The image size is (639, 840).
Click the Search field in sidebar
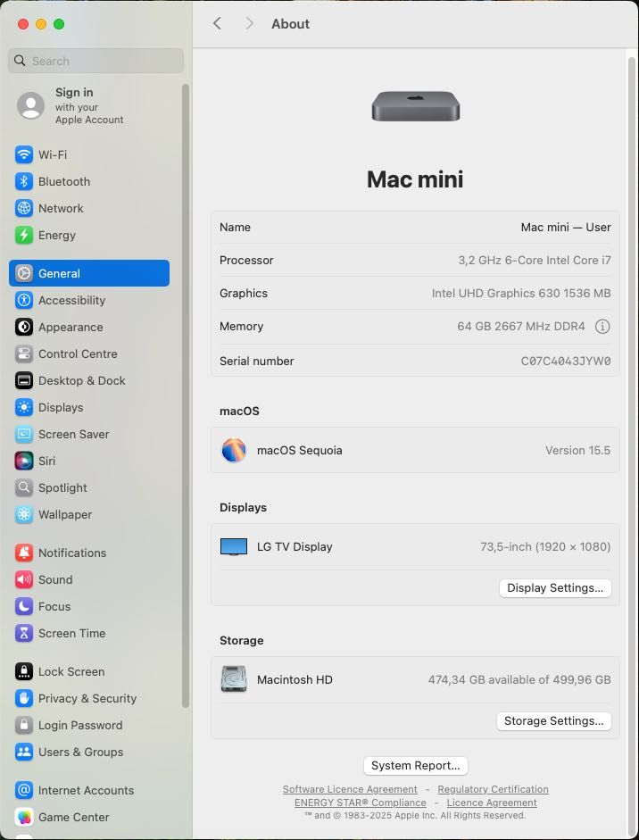coord(95,61)
